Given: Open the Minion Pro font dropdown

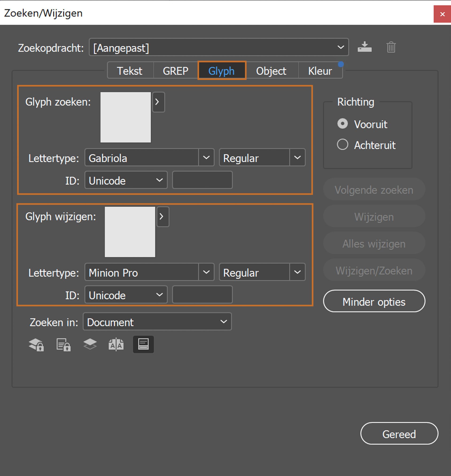Looking at the screenshot, I should (x=206, y=272).
